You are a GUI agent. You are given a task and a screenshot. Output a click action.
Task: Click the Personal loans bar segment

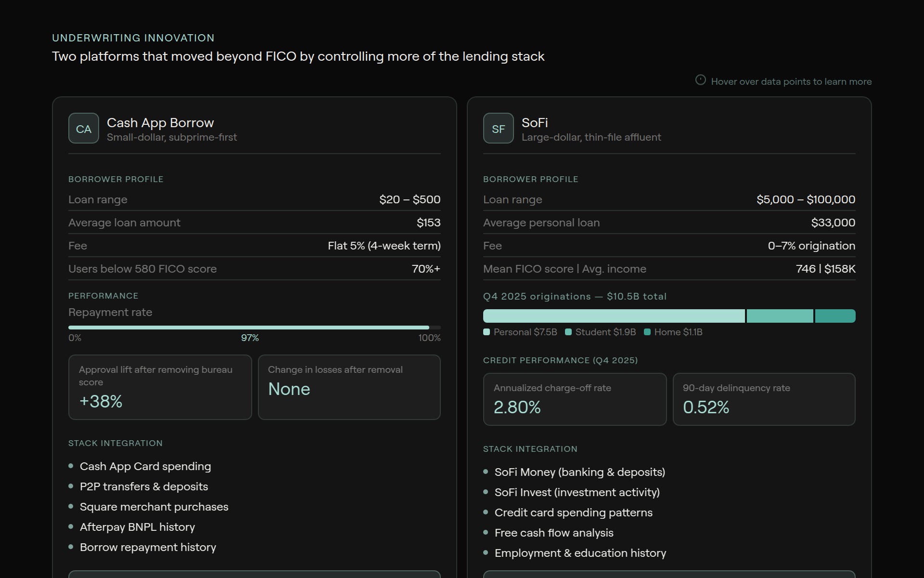pyautogui.click(x=614, y=316)
